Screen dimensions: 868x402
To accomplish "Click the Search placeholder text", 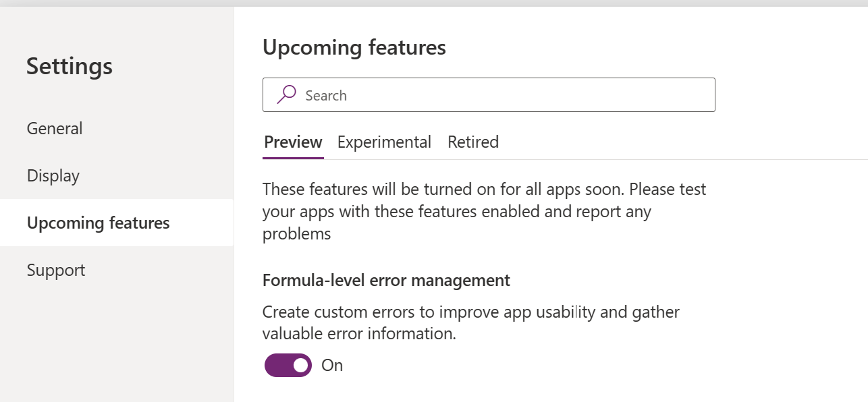I will pos(327,95).
